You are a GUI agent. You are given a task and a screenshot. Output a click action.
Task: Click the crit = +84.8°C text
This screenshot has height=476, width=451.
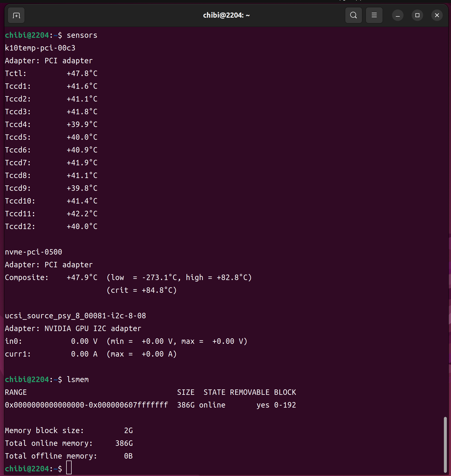[x=142, y=290]
